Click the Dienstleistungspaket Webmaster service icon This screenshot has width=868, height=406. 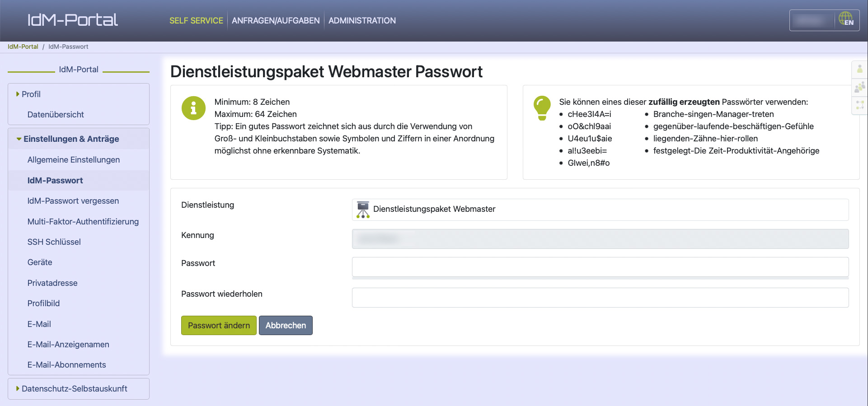[x=363, y=210]
